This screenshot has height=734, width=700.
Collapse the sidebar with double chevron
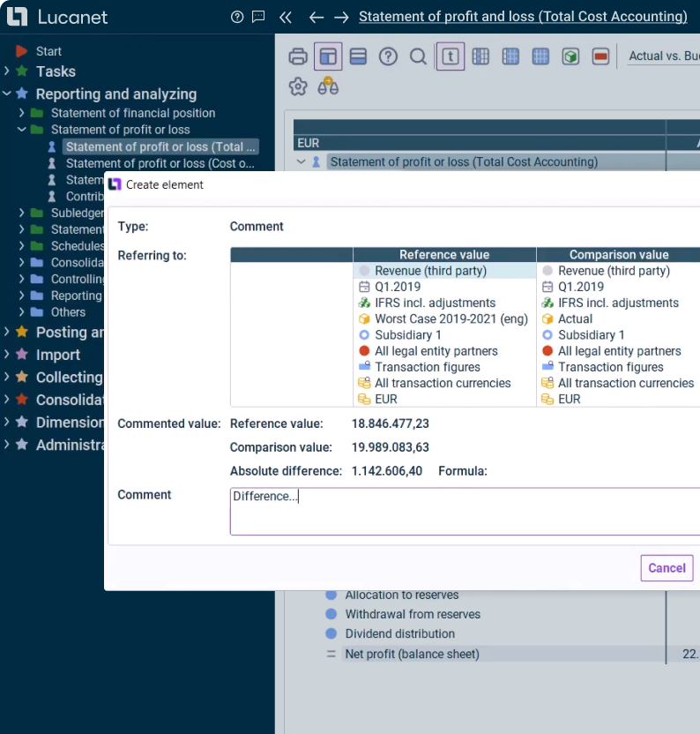[285, 17]
